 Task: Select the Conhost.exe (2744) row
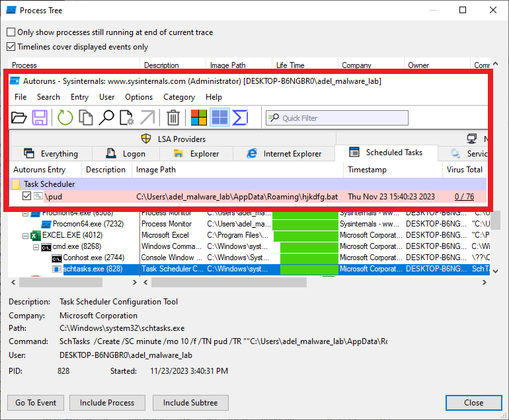[249, 258]
